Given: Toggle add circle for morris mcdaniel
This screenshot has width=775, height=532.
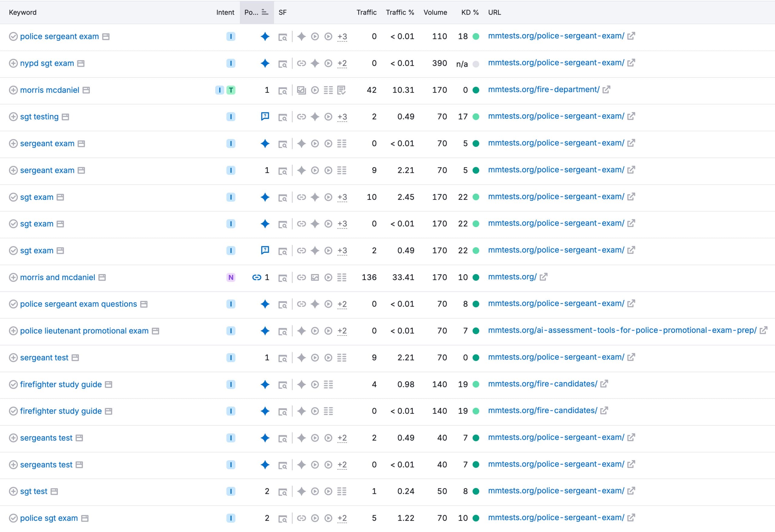Looking at the screenshot, I should tap(13, 90).
